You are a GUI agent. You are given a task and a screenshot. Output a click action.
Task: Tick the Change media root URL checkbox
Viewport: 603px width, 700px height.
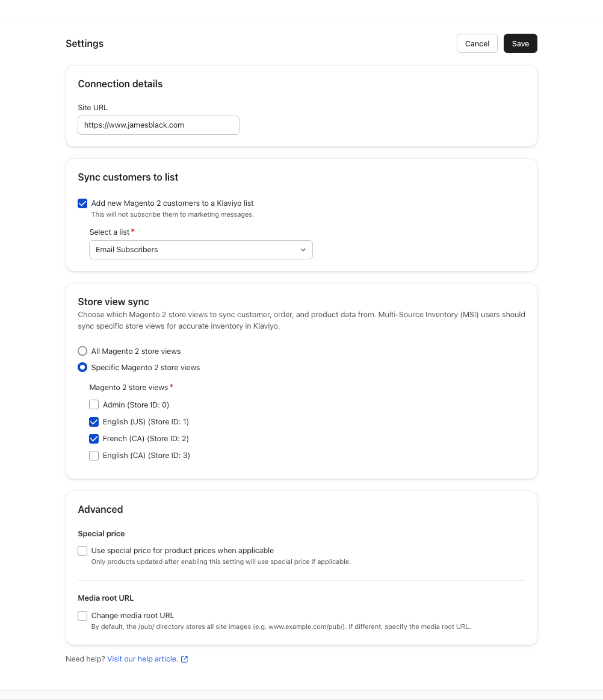coord(82,616)
